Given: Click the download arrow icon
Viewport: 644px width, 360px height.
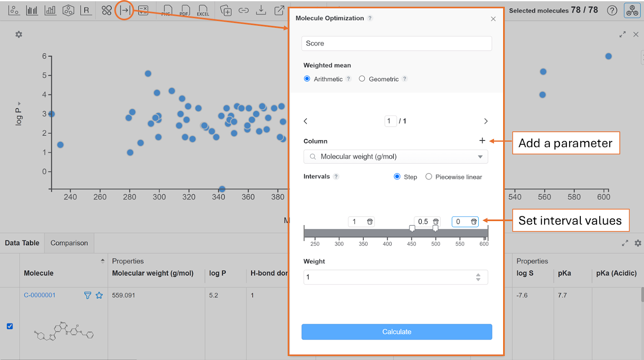Looking at the screenshot, I should [x=261, y=10].
